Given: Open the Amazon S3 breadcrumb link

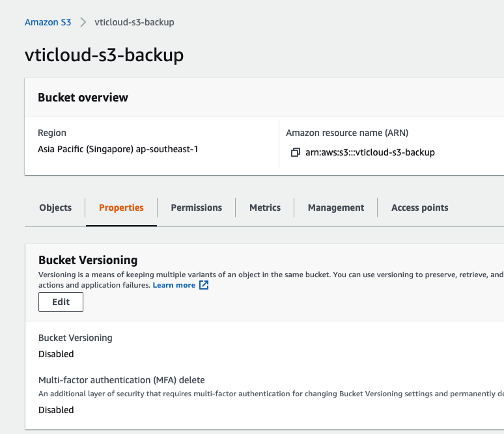Looking at the screenshot, I should click(48, 22).
